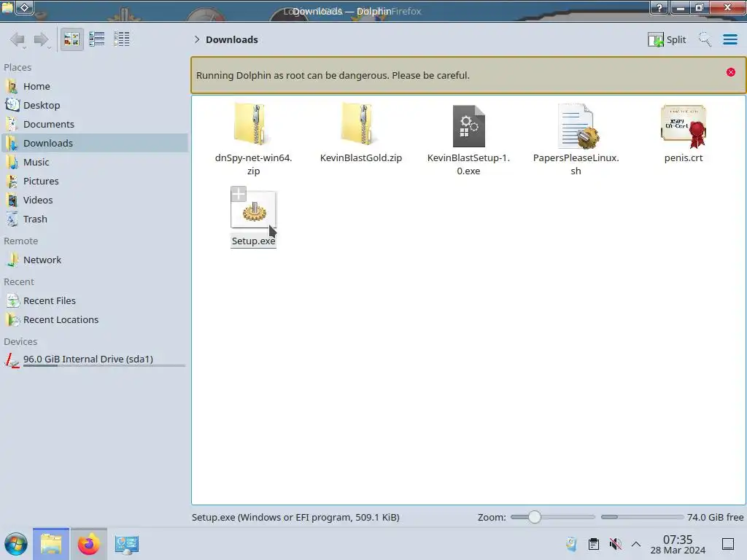747x560 pixels.
Task: Open Music in Places
Action: click(94, 163)
